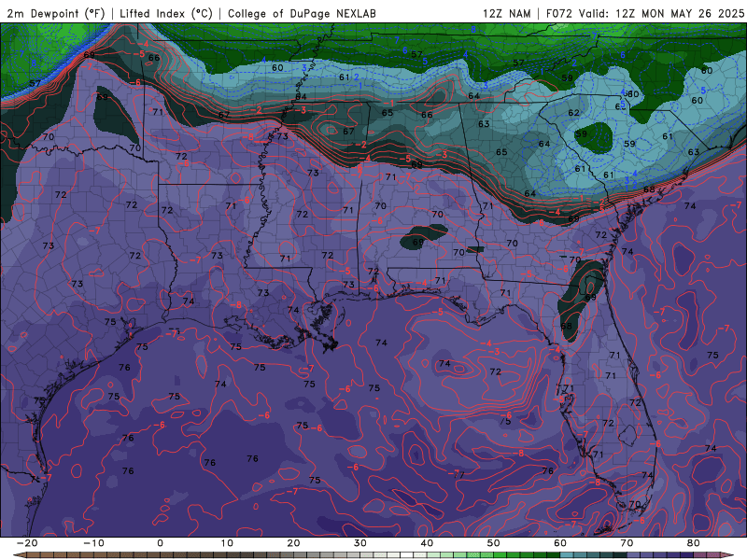
Task: Click the 40 label on the color scale
Action: (x=427, y=543)
